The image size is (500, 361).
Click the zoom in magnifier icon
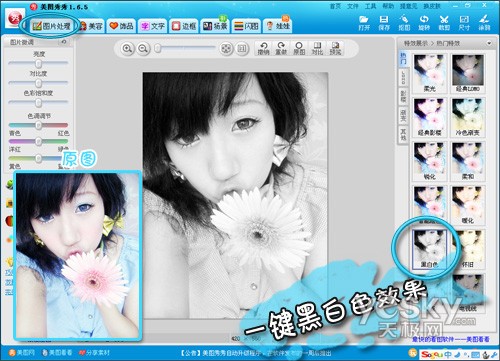pyautogui.click(x=127, y=49)
